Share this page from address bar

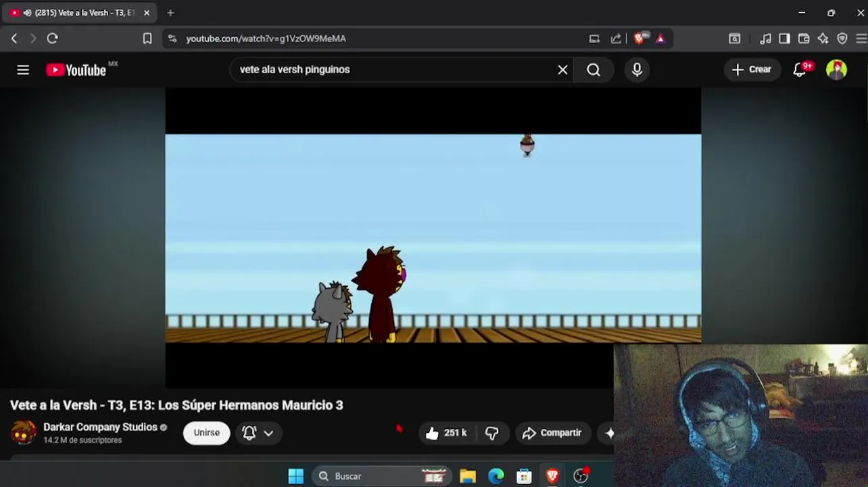pyautogui.click(x=616, y=39)
